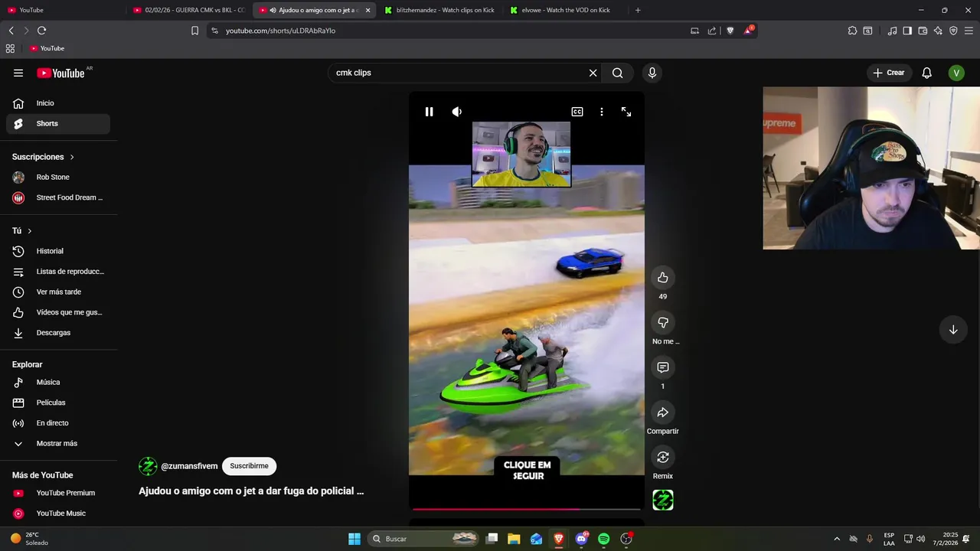
Task: Pause the playing Short
Action: 429,112
